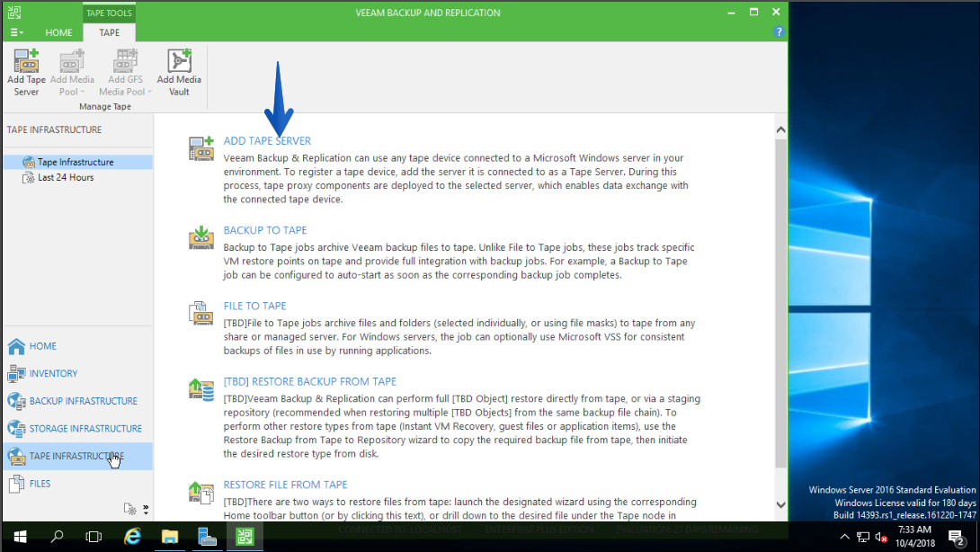Open the Windows Start menu

[x=20, y=537]
